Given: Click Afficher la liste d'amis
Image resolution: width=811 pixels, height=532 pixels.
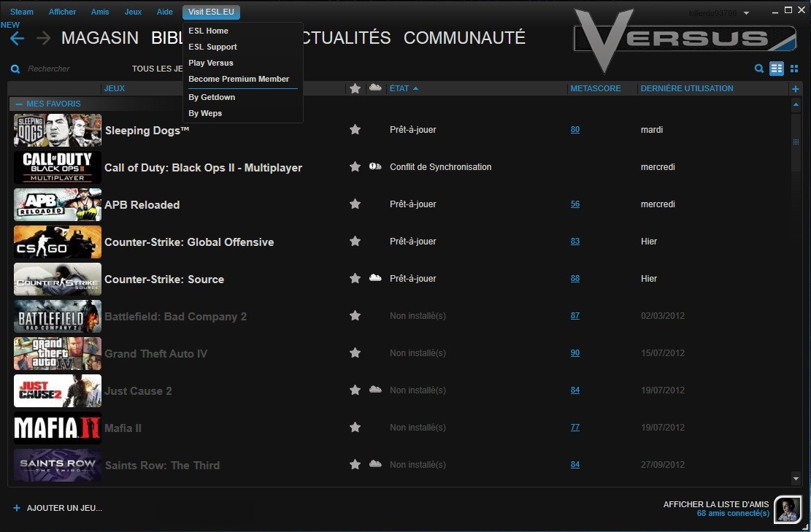Looking at the screenshot, I should tap(716, 504).
